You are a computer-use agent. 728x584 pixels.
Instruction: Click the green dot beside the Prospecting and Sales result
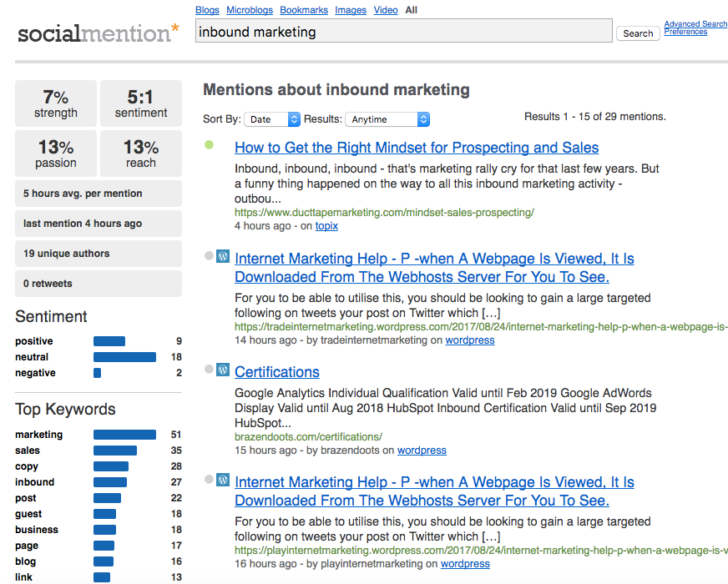click(210, 145)
